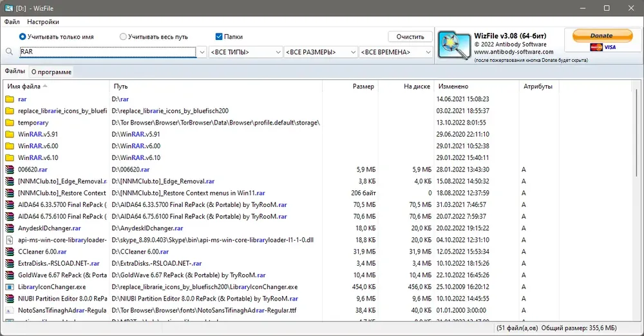Select 'Учитывать только имя' radio button
This screenshot has width=644, height=336.
23,37
